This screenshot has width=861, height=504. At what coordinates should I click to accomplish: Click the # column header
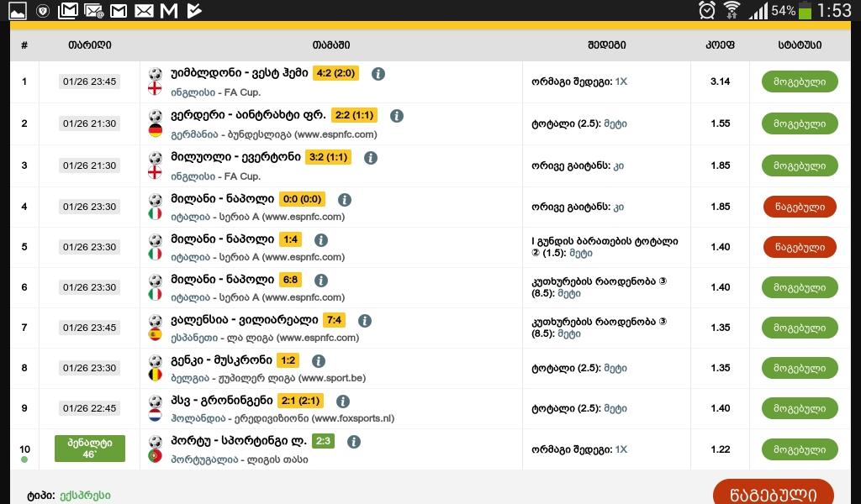click(x=24, y=45)
